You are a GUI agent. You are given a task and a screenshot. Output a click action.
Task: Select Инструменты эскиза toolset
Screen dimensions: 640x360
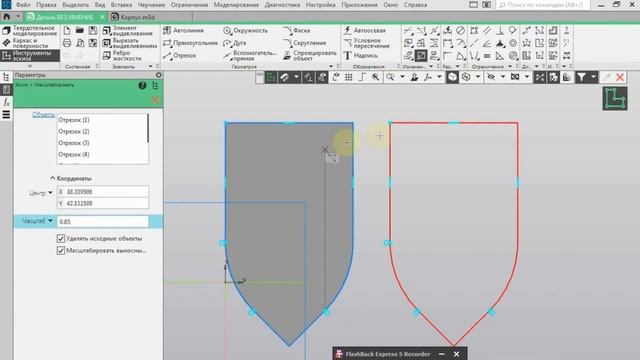click(30, 56)
